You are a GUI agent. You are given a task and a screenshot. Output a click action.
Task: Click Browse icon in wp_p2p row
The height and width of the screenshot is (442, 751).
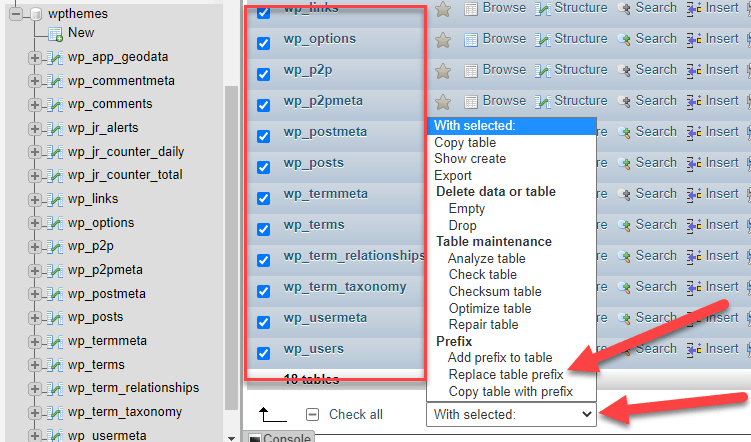(x=471, y=71)
